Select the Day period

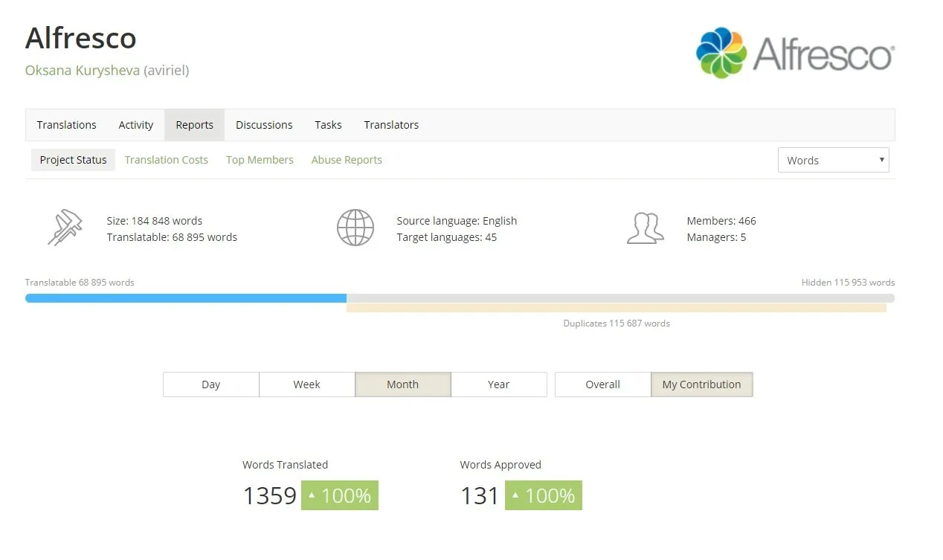[211, 384]
